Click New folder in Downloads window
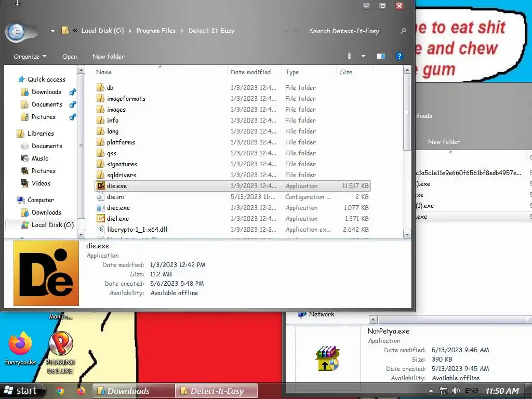 pyautogui.click(x=444, y=142)
